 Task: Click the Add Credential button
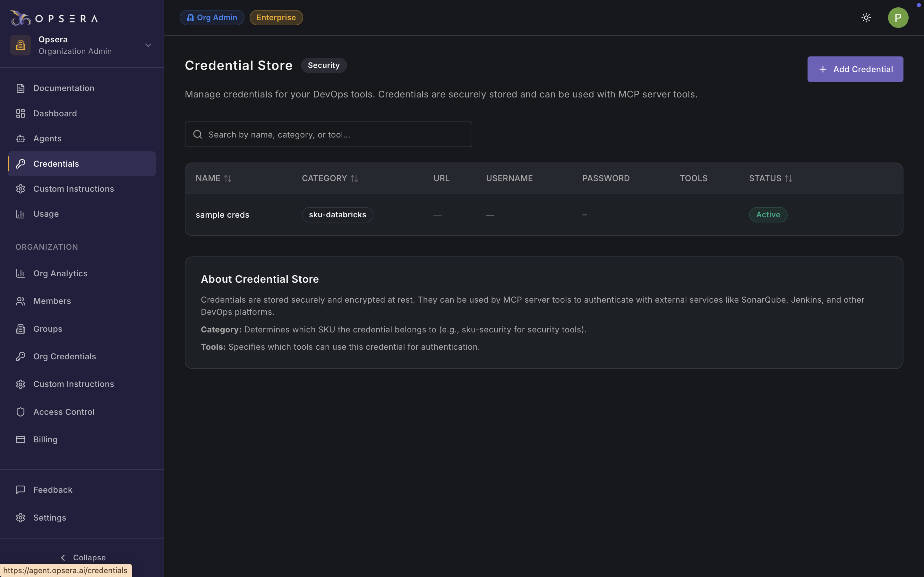tap(855, 69)
